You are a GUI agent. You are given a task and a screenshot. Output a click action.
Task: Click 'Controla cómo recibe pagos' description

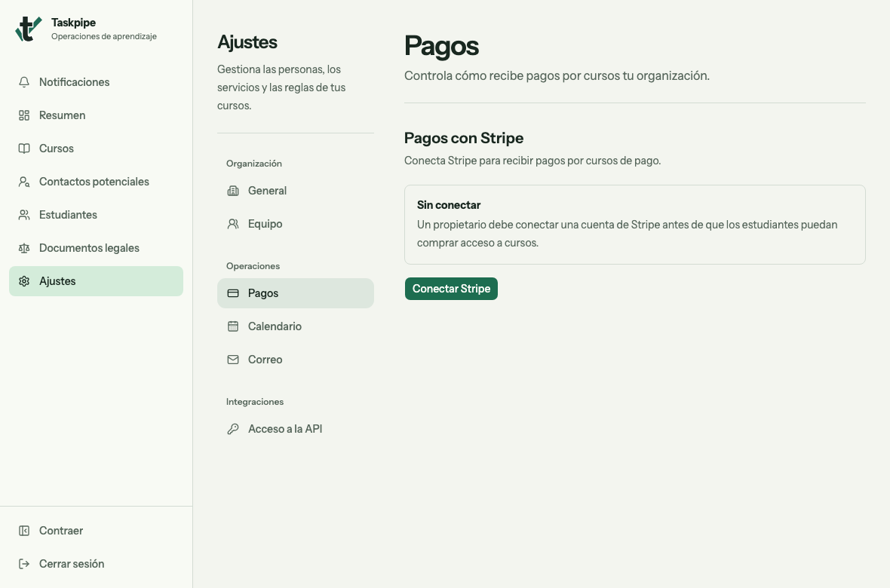[557, 76]
